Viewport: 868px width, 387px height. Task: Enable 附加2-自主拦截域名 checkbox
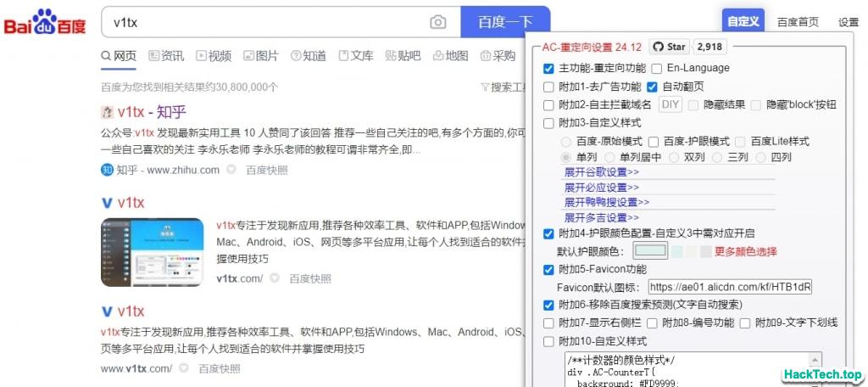[x=548, y=104]
